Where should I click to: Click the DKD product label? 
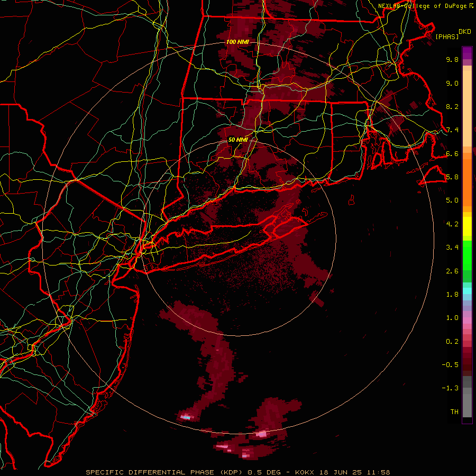(465, 32)
